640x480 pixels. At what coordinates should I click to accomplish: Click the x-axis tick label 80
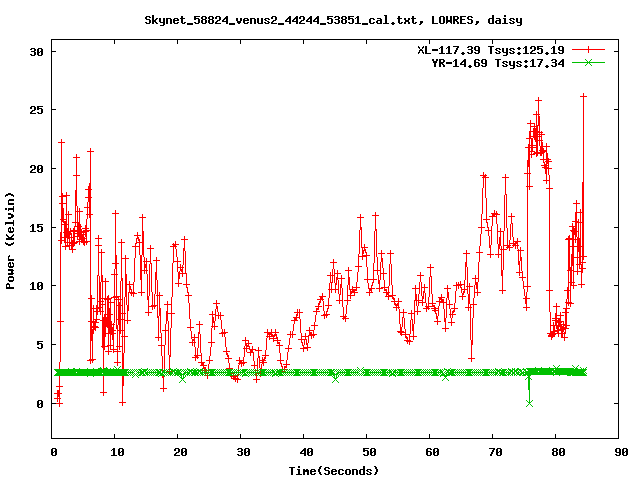(x=558, y=452)
